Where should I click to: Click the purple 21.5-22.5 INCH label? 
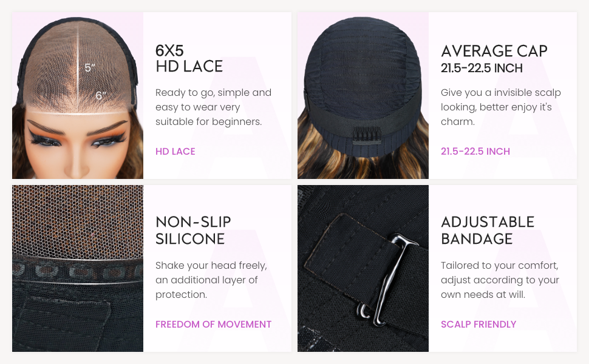[x=475, y=151]
